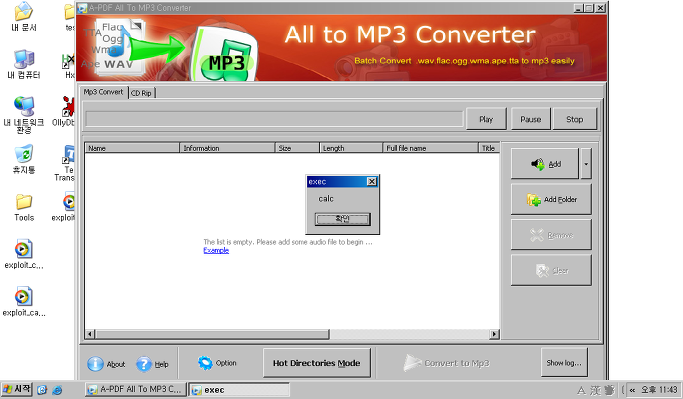Click the exec taskbar item
Image resolution: width=683 pixels, height=399 pixels.
239,390
